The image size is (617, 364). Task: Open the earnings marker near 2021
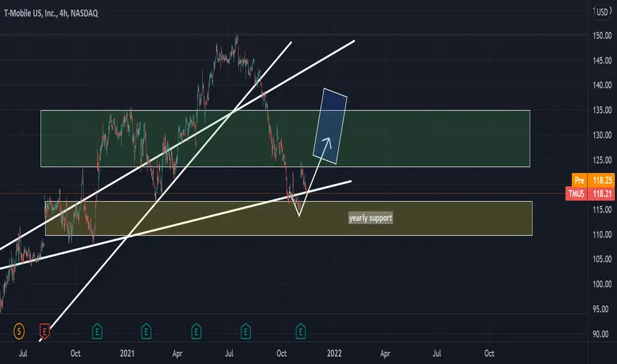pos(146,332)
